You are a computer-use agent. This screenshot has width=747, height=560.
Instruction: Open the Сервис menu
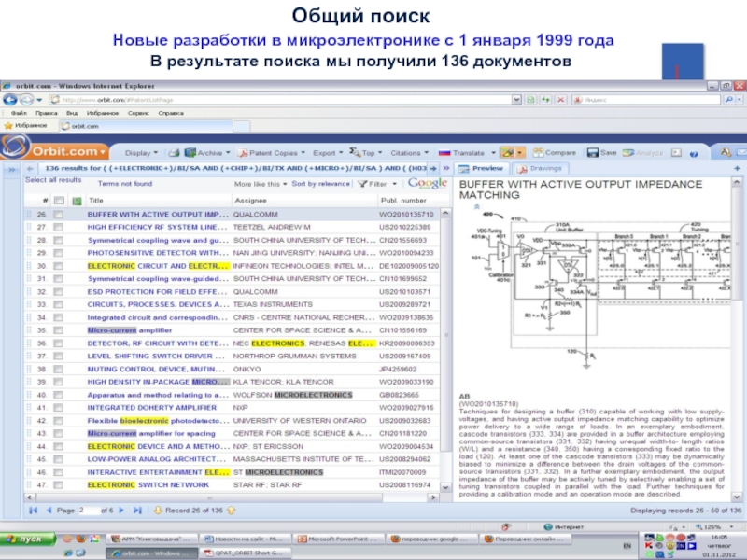coord(138,113)
